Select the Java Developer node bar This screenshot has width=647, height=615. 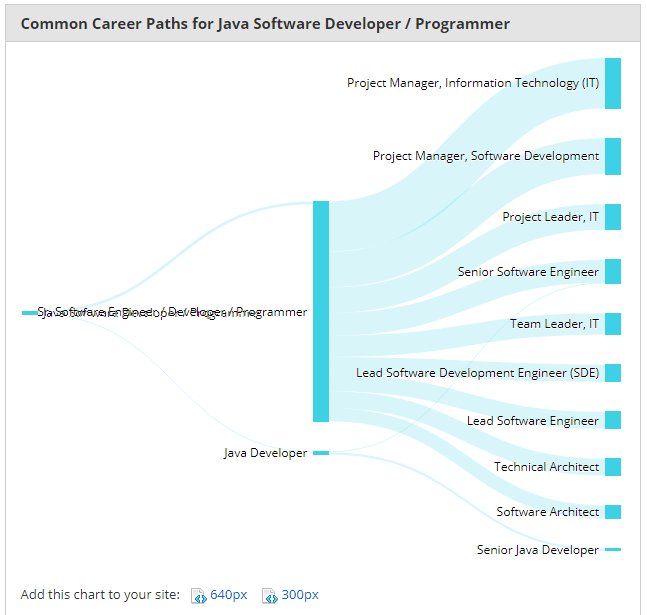click(x=321, y=453)
